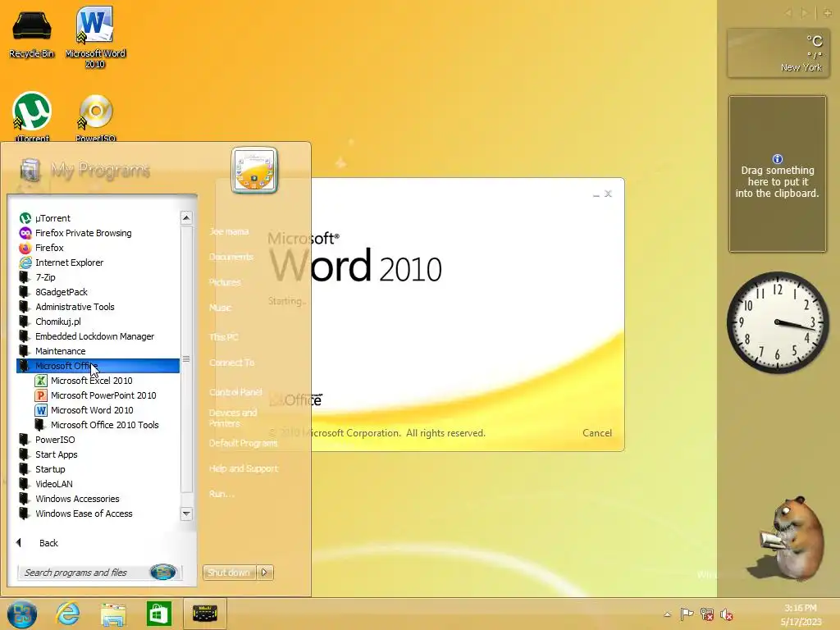The image size is (840, 630).
Task: Show hidden tray icons
Action: (667, 614)
